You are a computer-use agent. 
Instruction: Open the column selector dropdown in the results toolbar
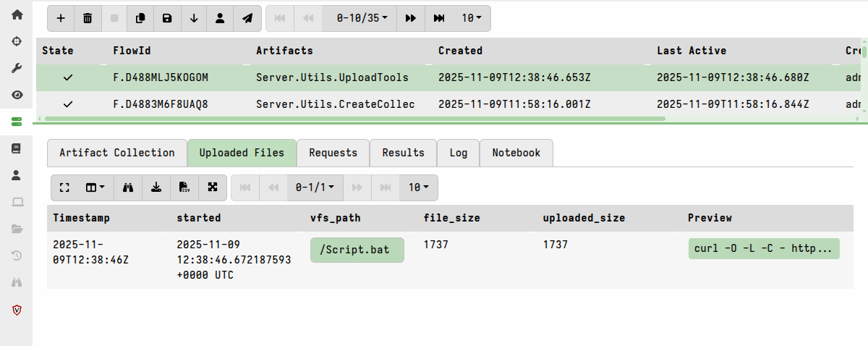pyautogui.click(x=95, y=187)
